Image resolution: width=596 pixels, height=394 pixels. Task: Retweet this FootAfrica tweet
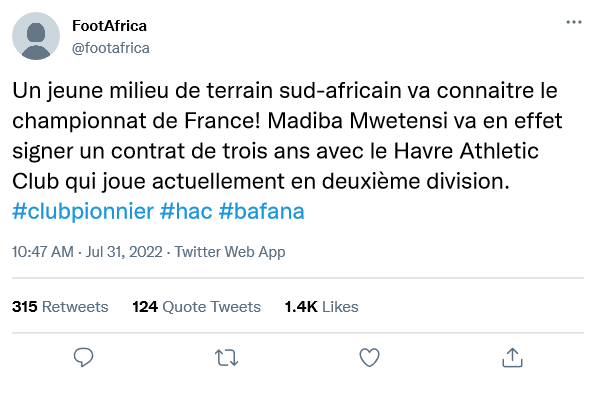point(227,358)
